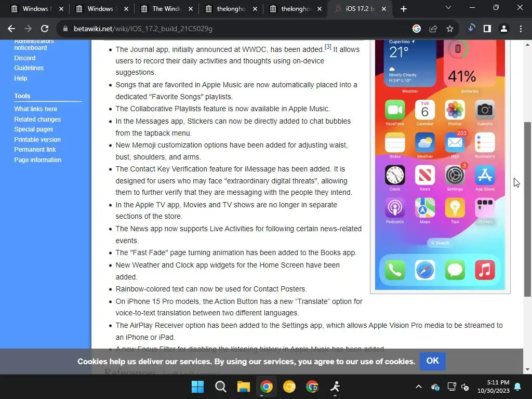Switch to the second thelongho tab
The width and height of the screenshot is (532, 399).
pyautogui.click(x=291, y=9)
